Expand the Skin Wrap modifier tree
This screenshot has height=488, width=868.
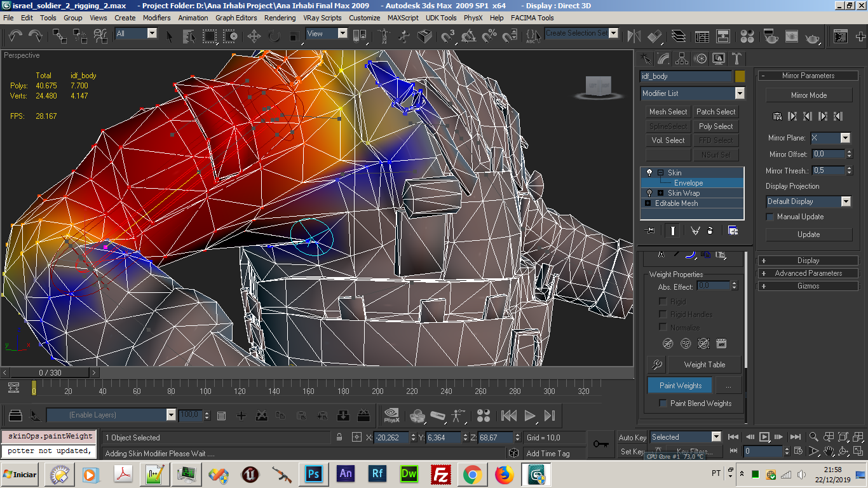(660, 193)
